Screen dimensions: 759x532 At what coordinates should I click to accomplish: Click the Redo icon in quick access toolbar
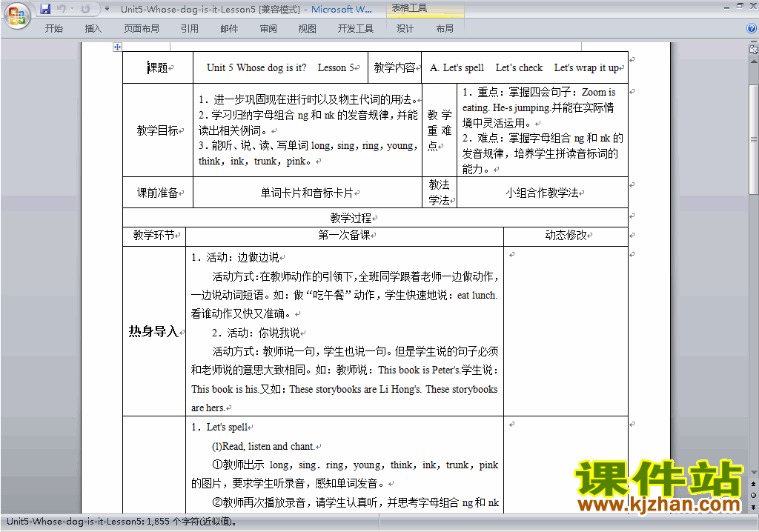(x=85, y=9)
